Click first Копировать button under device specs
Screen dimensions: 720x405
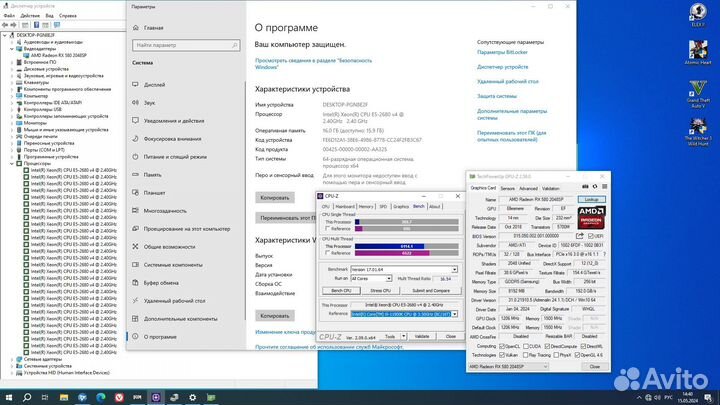275,198
